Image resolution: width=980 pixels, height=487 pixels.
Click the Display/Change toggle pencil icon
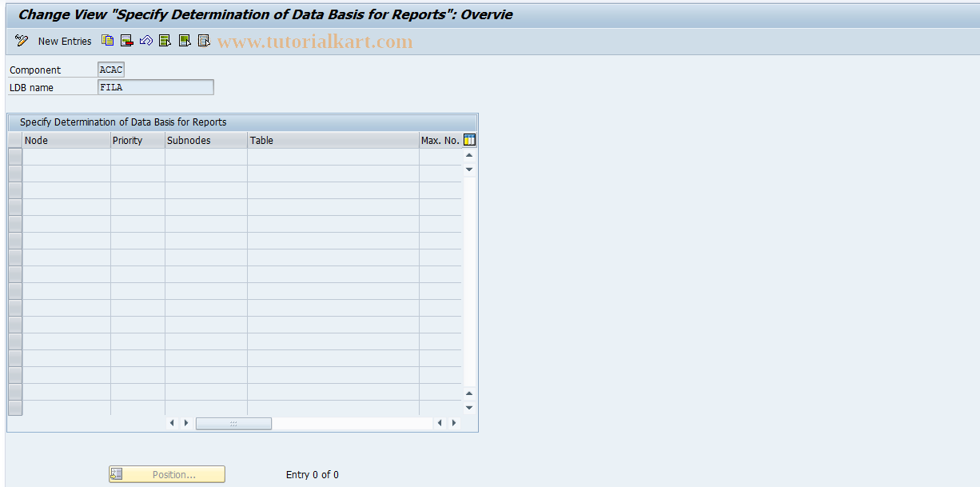tap(22, 41)
